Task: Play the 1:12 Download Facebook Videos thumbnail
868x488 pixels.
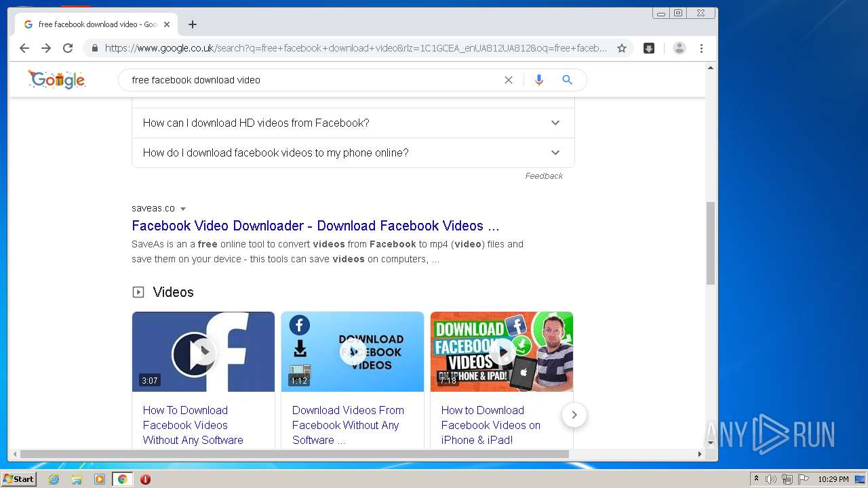Action: (353, 352)
